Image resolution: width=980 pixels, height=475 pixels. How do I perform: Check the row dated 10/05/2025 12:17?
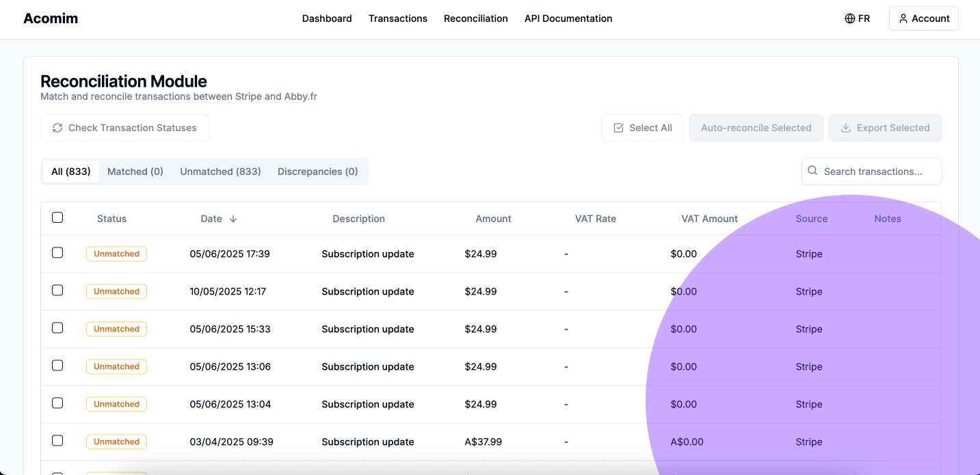coord(57,290)
